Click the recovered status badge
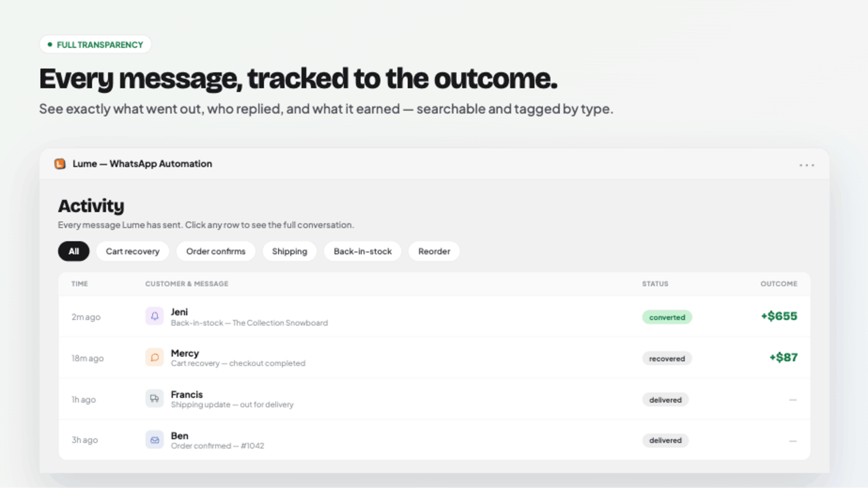The image size is (868, 488). pyautogui.click(x=667, y=358)
